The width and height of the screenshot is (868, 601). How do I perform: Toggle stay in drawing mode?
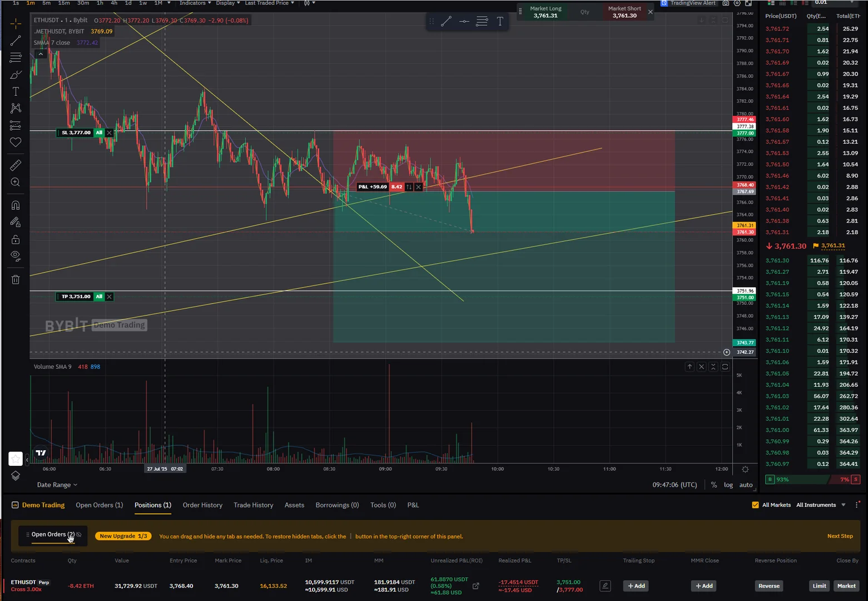(x=16, y=222)
